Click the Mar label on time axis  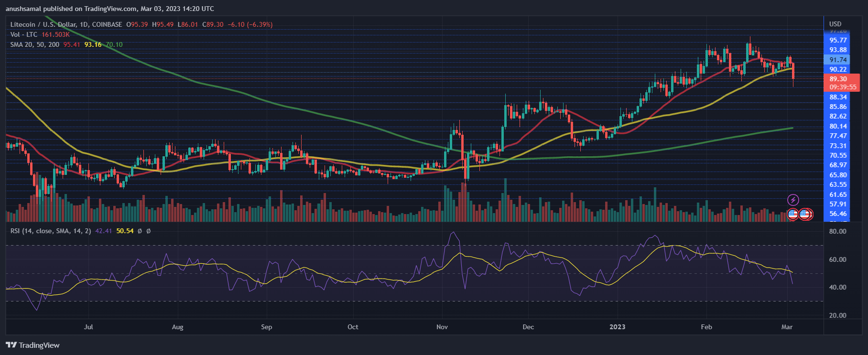(787, 327)
